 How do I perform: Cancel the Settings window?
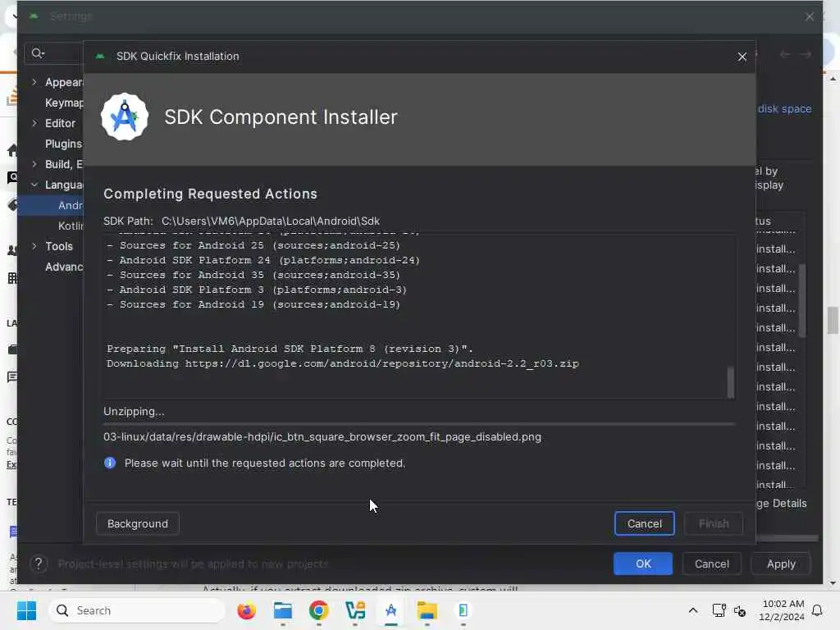[x=711, y=564]
